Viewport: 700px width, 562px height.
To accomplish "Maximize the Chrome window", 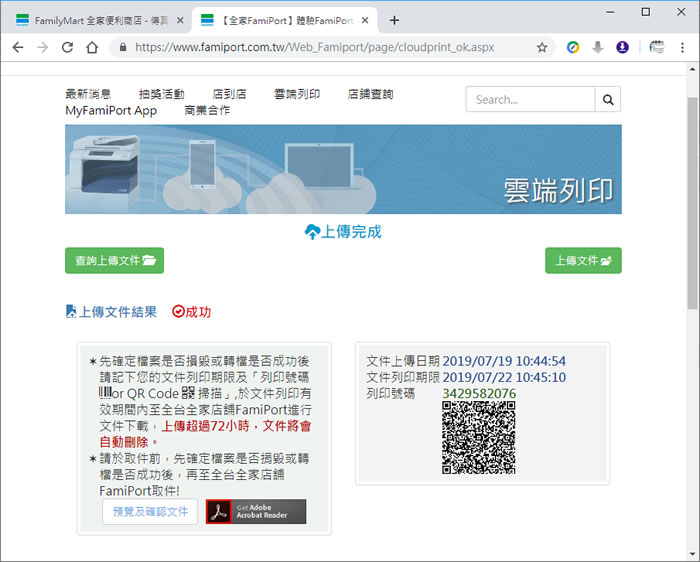I will tap(646, 12).
